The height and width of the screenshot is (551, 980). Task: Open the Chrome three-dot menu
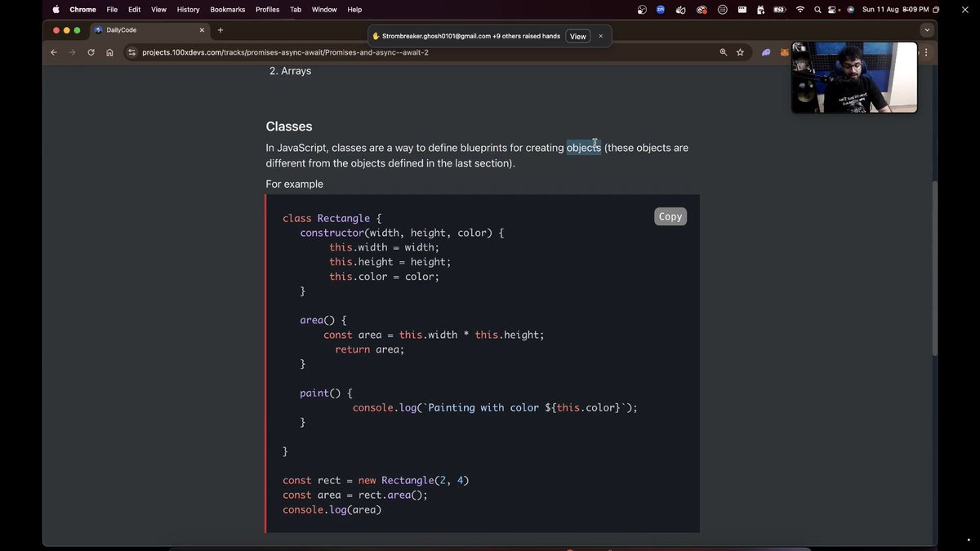(925, 52)
